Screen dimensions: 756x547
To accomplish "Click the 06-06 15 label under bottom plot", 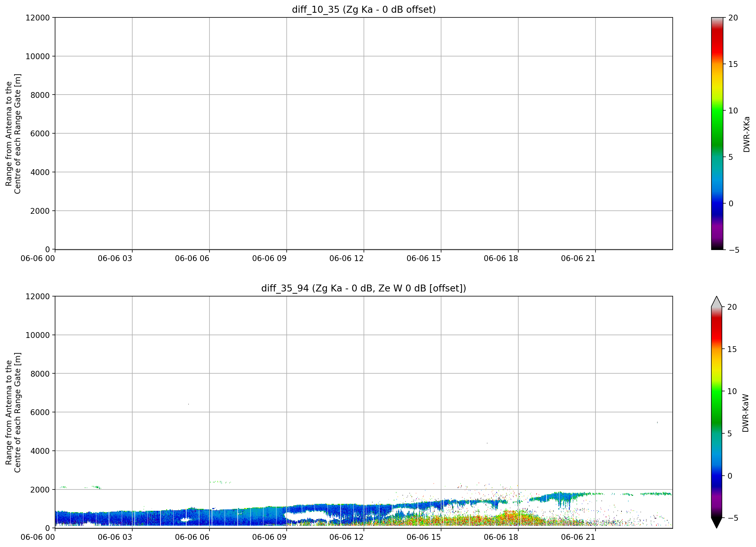I will 424,537.
